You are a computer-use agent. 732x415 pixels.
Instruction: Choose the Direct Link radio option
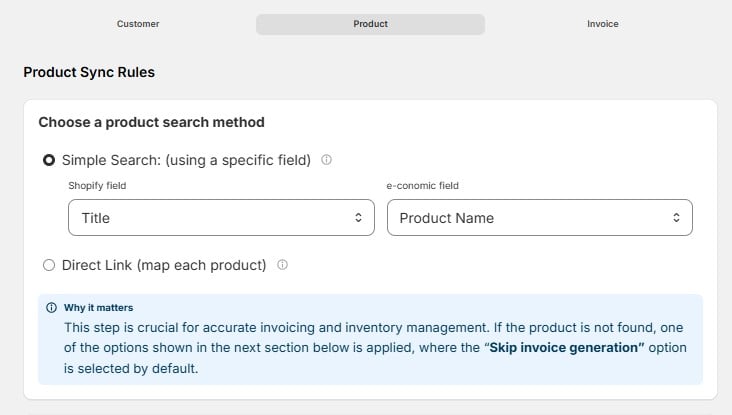[49, 265]
